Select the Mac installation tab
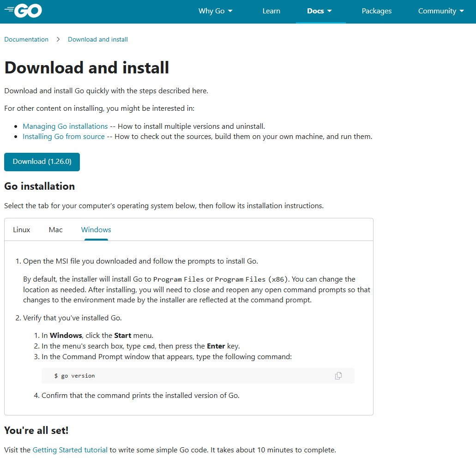 pyautogui.click(x=55, y=230)
